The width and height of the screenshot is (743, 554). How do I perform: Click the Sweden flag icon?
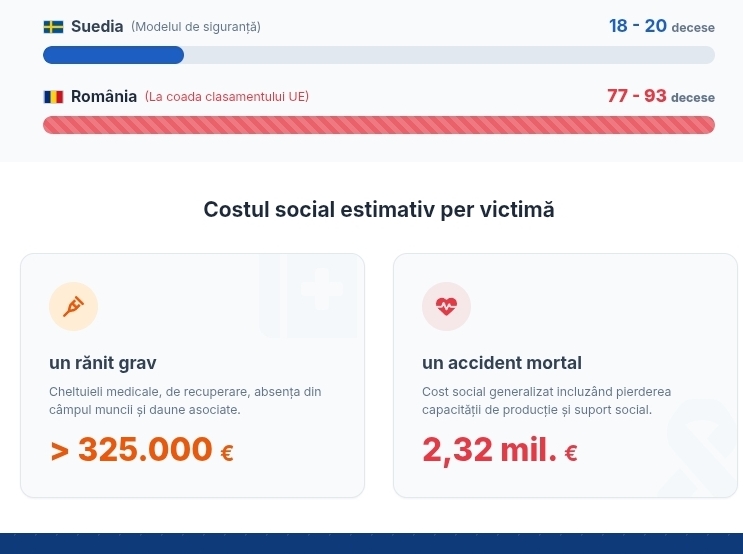point(53,27)
